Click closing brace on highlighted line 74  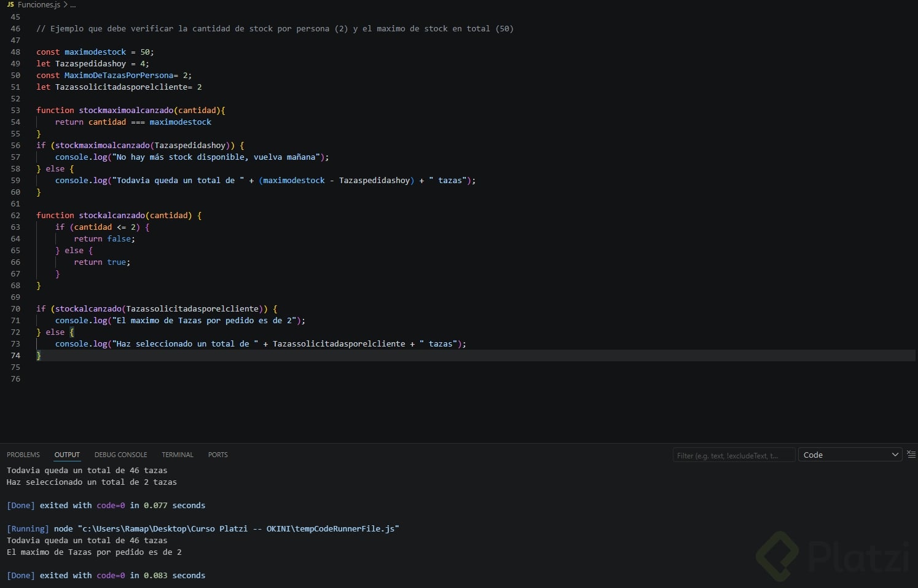[x=39, y=356]
